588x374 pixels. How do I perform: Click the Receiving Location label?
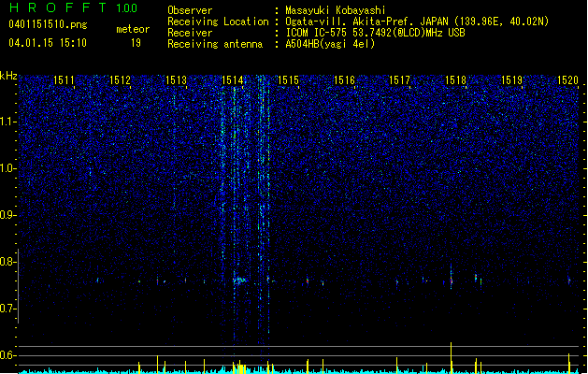click(218, 22)
